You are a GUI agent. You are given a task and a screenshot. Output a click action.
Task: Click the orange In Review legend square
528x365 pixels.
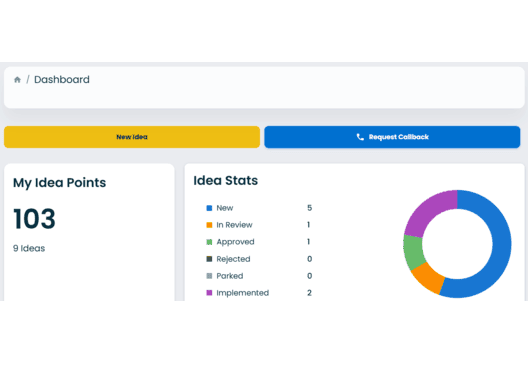tap(209, 225)
